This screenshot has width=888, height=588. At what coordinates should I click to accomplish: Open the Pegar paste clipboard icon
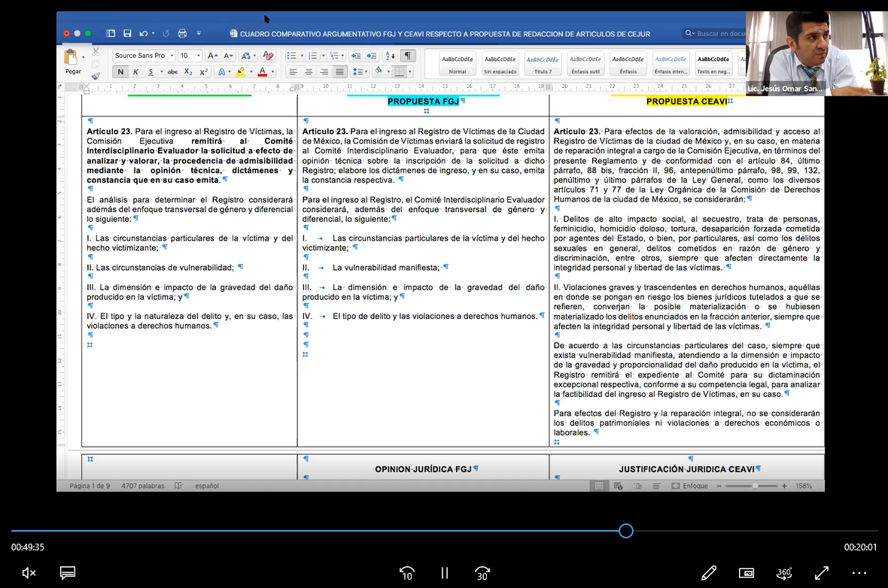[x=71, y=58]
